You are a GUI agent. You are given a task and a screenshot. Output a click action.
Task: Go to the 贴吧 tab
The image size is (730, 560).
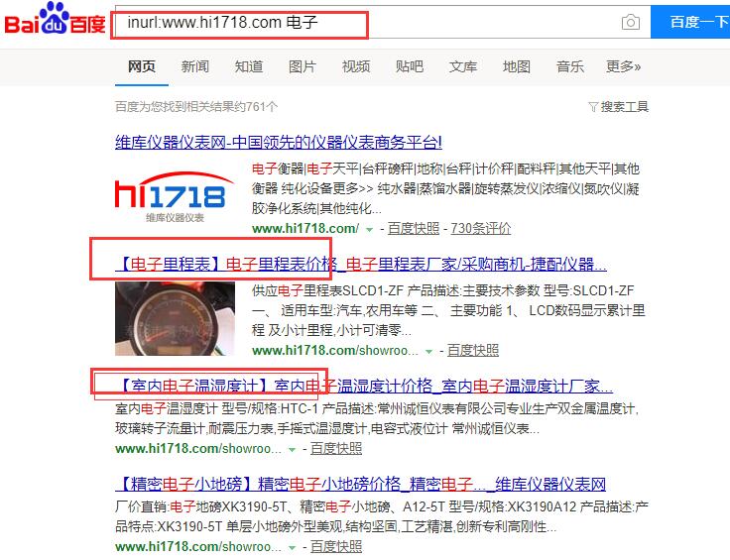coord(410,66)
